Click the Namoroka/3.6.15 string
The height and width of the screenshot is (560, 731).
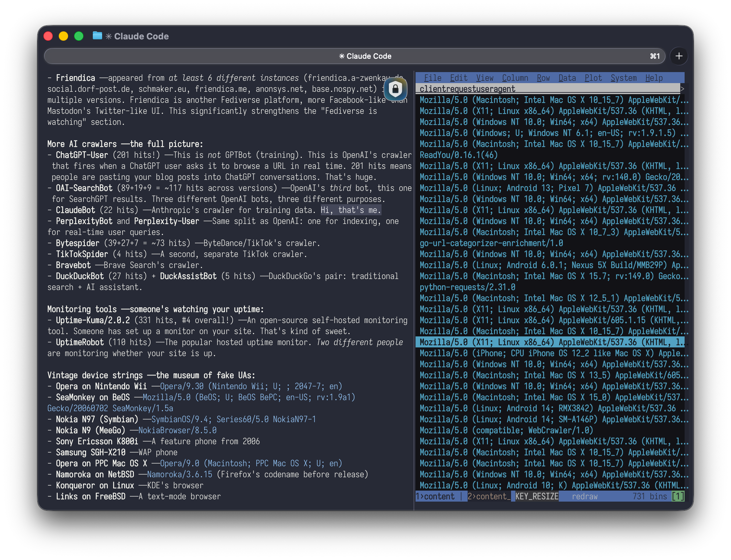(180, 474)
